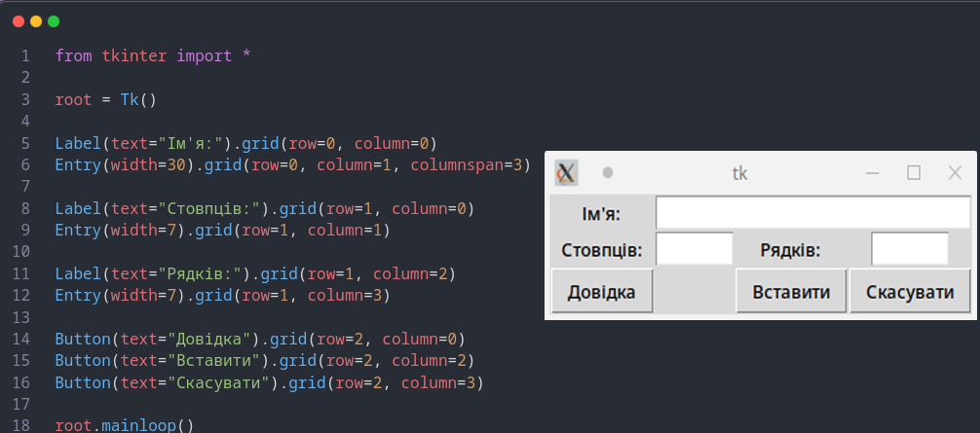Image resolution: width=980 pixels, height=433 pixels.
Task: Place cursor on the root.mainloop() line
Action: [x=125, y=425]
